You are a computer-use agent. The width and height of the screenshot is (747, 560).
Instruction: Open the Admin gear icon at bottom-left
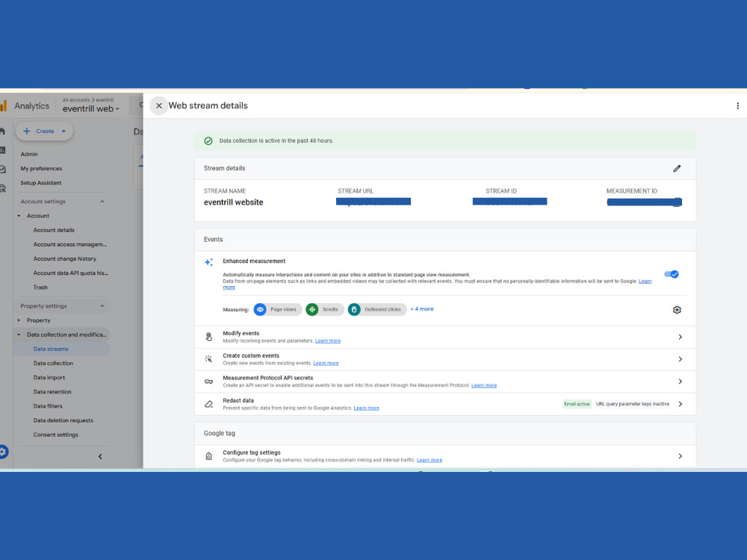pyautogui.click(x=3, y=452)
